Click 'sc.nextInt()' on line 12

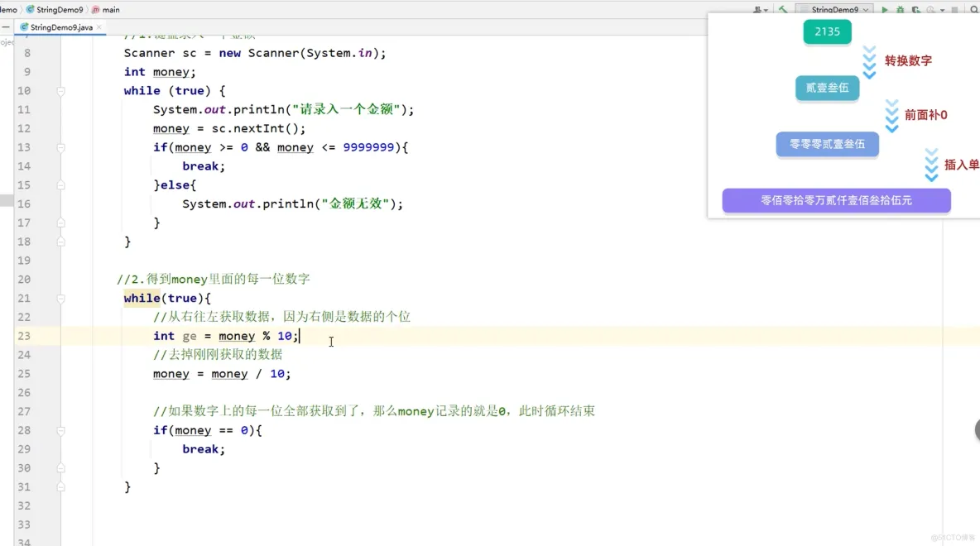coord(254,129)
